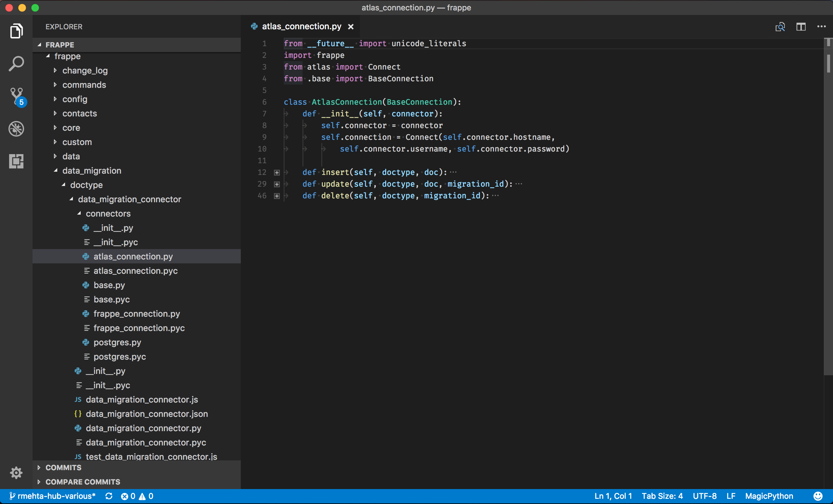
Task: Click the feedback smiley icon
Action: point(817,496)
